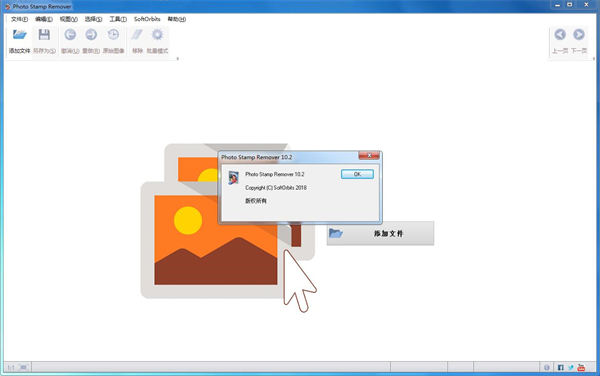Click the info icon in status bar

(547, 368)
